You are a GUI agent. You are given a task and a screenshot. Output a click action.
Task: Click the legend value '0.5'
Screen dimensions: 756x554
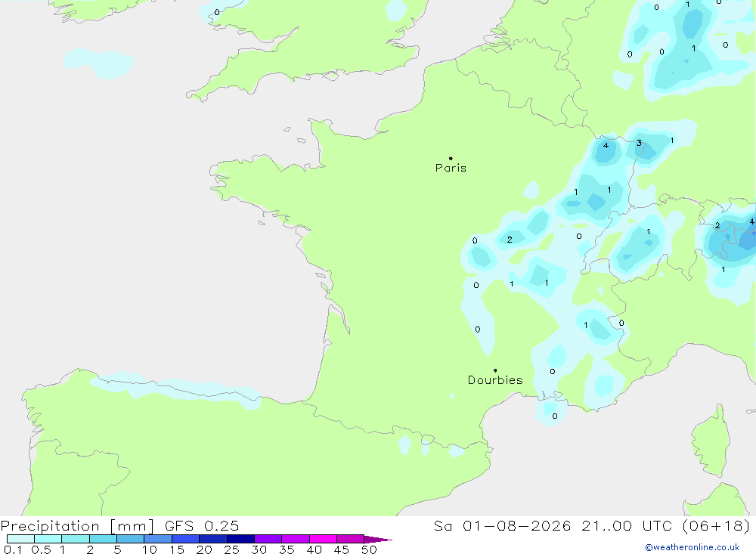click(41, 549)
